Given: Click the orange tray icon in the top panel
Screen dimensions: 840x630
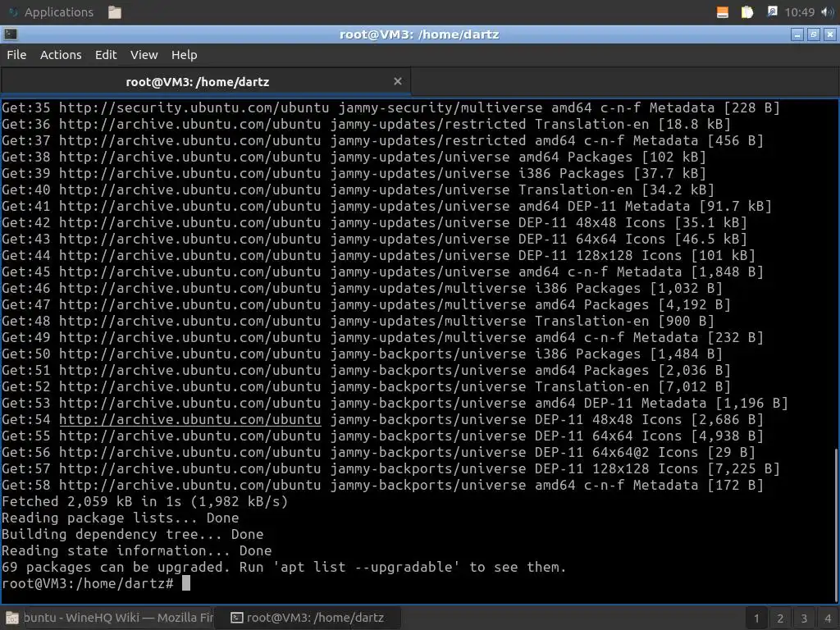Looking at the screenshot, I should click(722, 12).
